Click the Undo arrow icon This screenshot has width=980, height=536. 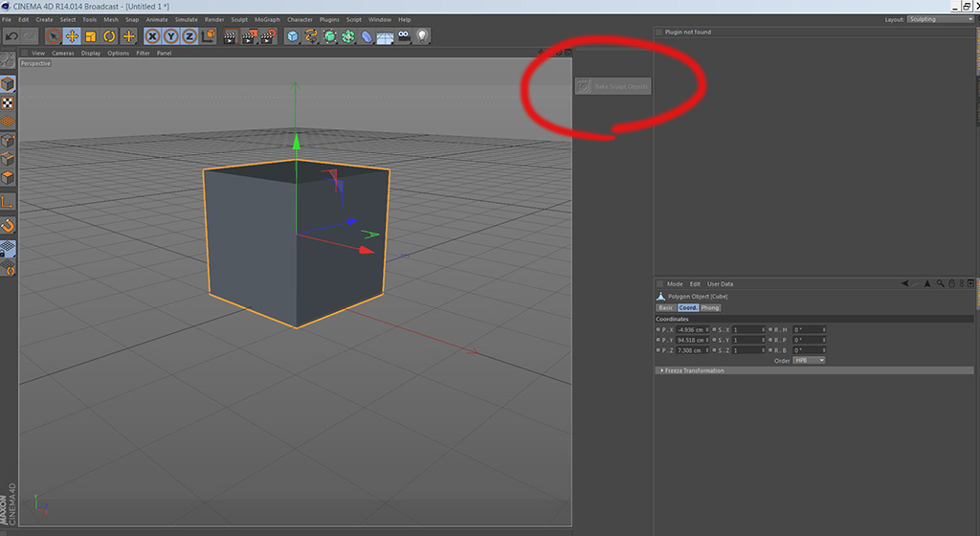11,36
